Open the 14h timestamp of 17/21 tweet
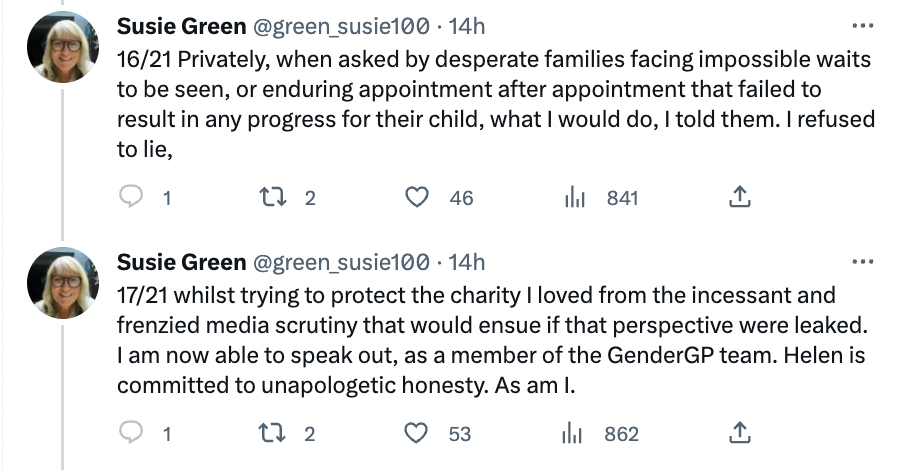 (467, 262)
